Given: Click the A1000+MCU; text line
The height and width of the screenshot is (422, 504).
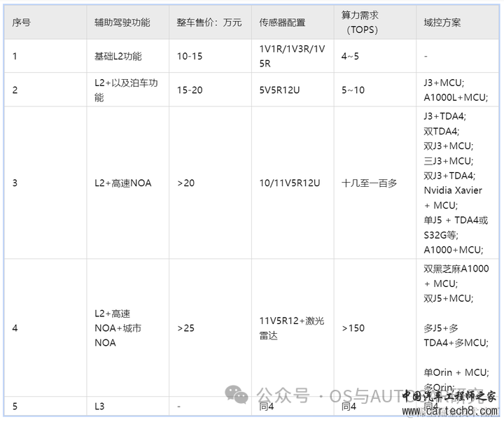Looking at the screenshot, I should coord(453,250).
